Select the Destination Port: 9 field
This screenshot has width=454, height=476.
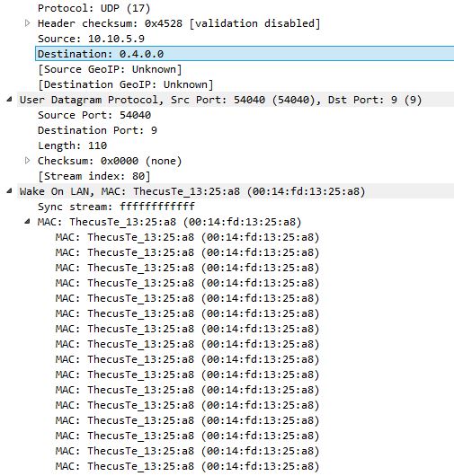pyautogui.click(x=97, y=130)
